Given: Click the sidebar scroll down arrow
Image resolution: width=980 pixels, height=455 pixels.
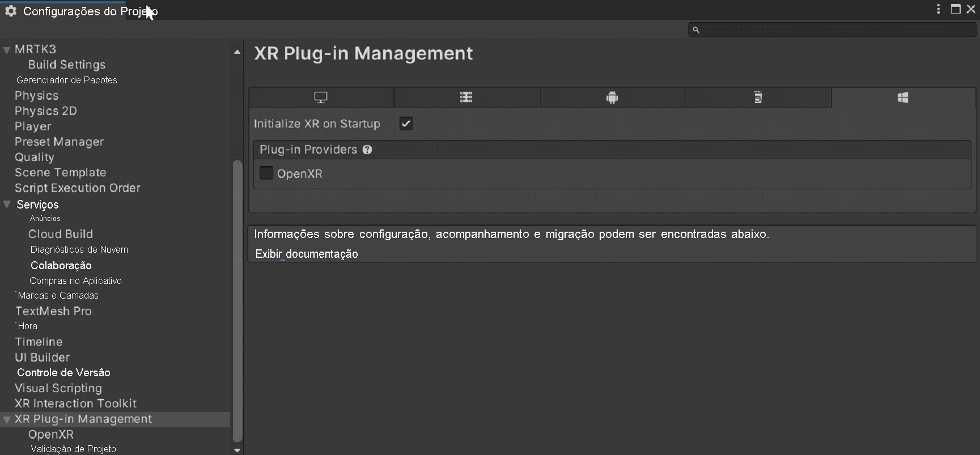Looking at the screenshot, I should click(237, 450).
